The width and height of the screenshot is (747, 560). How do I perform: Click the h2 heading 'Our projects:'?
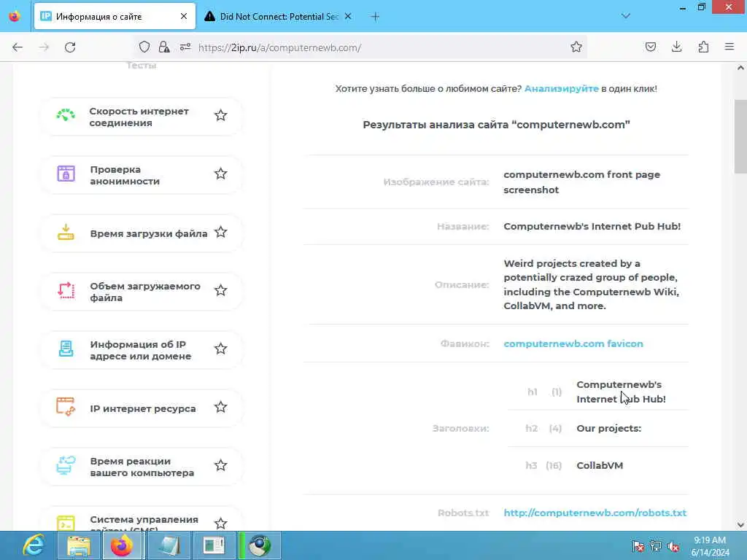point(609,428)
